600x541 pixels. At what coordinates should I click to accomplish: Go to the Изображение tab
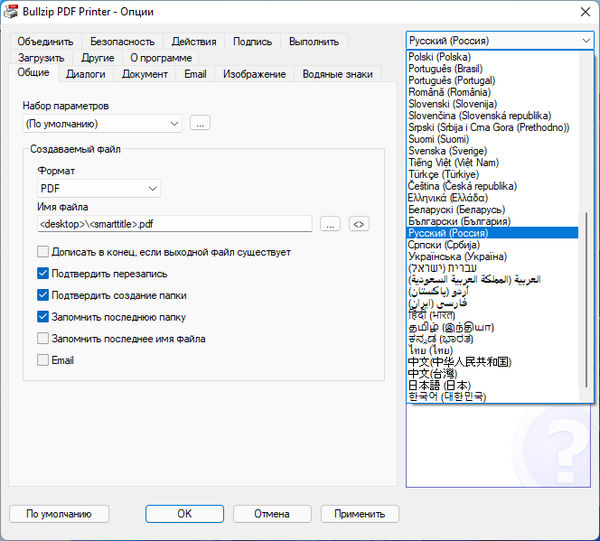coord(254,74)
